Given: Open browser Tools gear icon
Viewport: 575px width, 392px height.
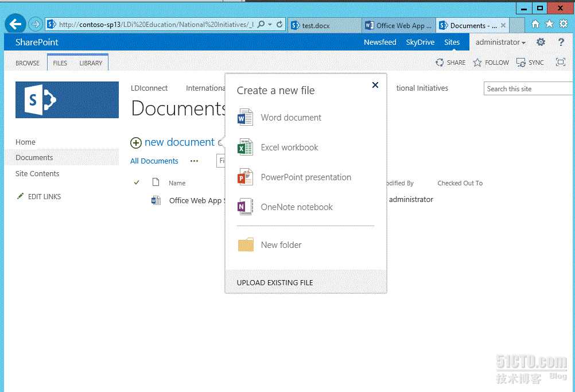Looking at the screenshot, I should tap(564, 24).
